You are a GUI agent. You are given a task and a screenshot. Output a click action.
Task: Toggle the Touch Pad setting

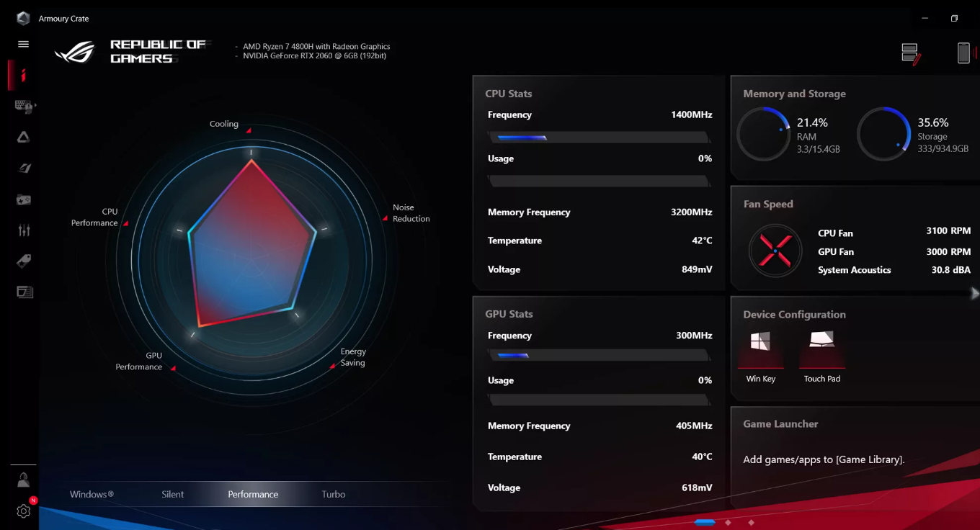click(822, 357)
